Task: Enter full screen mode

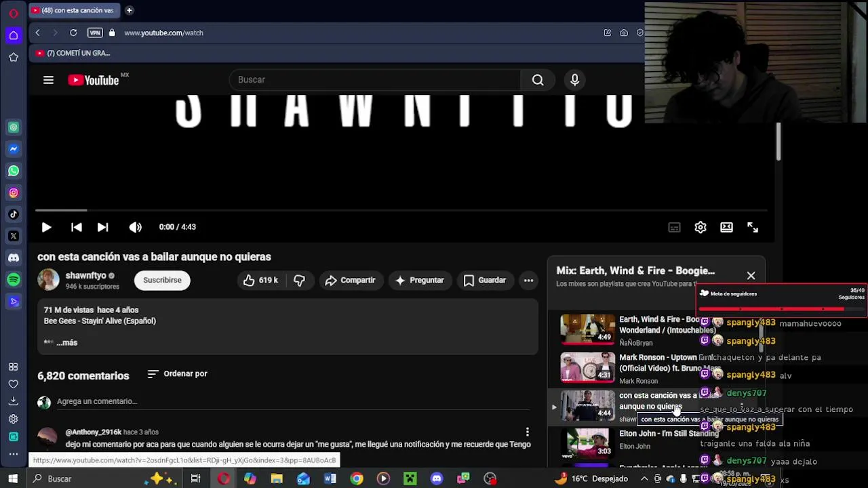Action: pos(753,228)
